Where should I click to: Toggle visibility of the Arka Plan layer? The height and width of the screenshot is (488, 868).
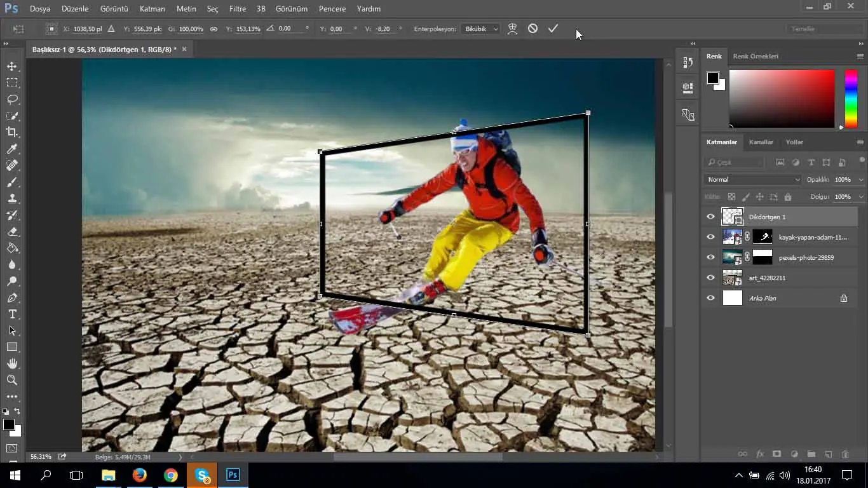click(710, 298)
